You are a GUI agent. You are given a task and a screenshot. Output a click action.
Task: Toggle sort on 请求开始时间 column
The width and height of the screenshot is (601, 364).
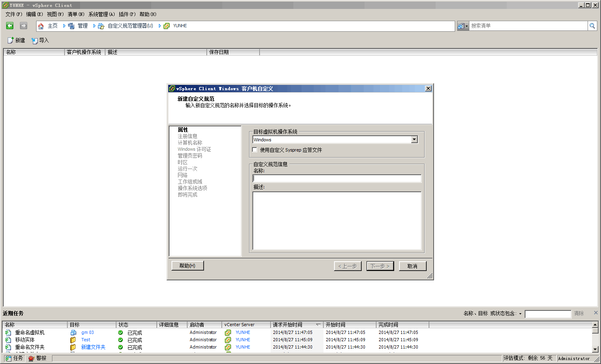click(x=297, y=325)
